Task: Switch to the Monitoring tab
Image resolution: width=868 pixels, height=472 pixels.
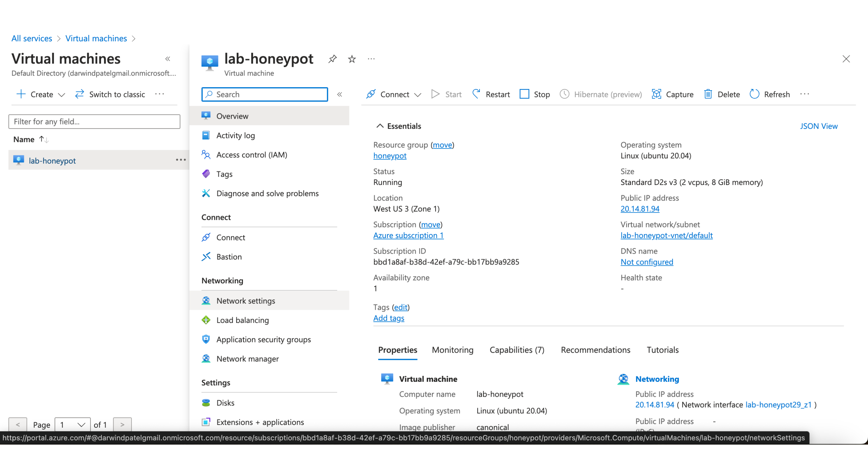Action: pos(452,350)
